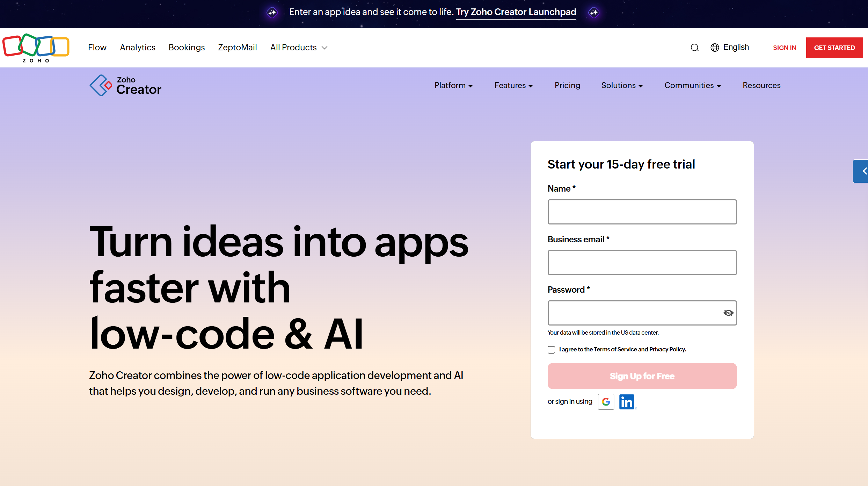868x486 pixels.
Task: Open the Communities dropdown menu
Action: click(x=693, y=86)
